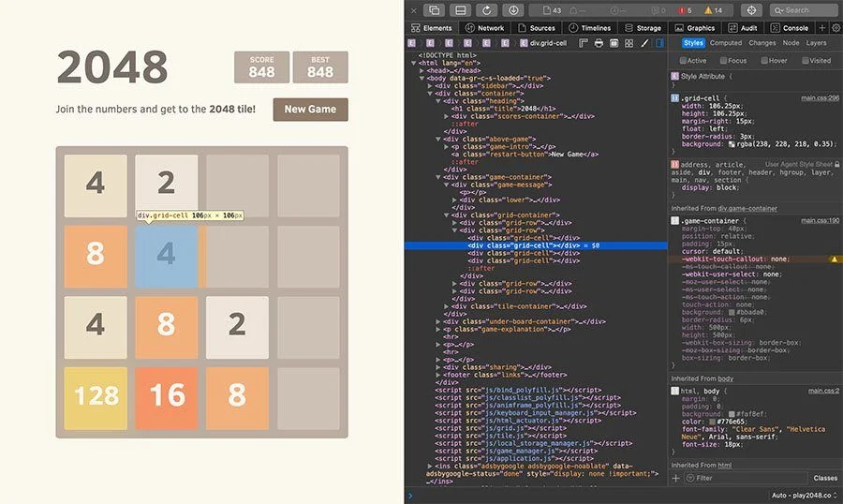Click the 128 tile on game board
Viewport: 843px width, 504px height.
pyautogui.click(x=96, y=398)
